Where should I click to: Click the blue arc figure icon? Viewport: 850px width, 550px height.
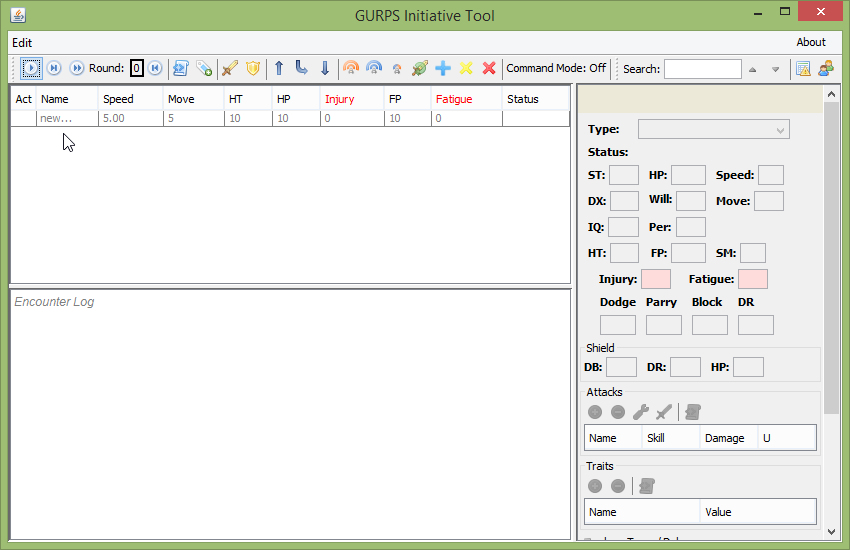[x=374, y=68]
